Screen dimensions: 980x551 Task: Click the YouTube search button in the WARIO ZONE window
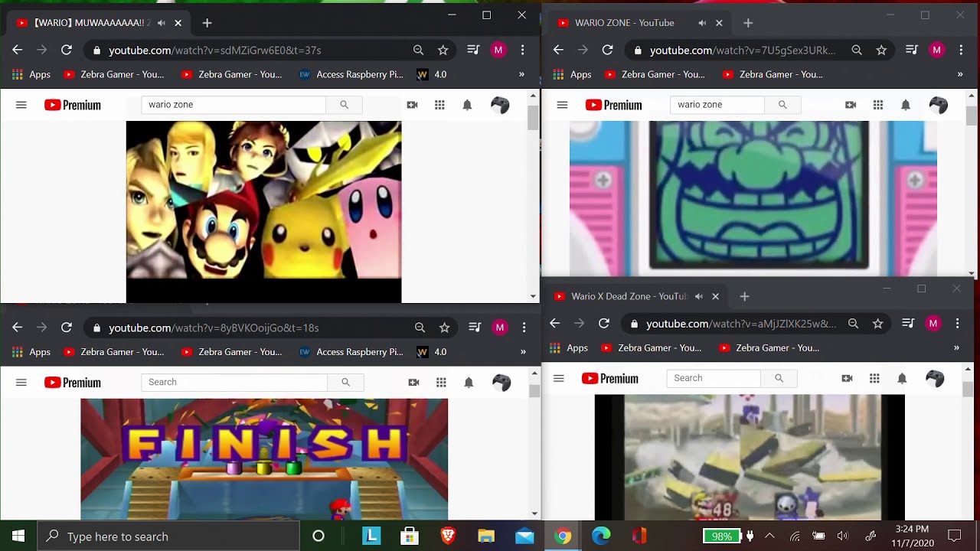782,105
